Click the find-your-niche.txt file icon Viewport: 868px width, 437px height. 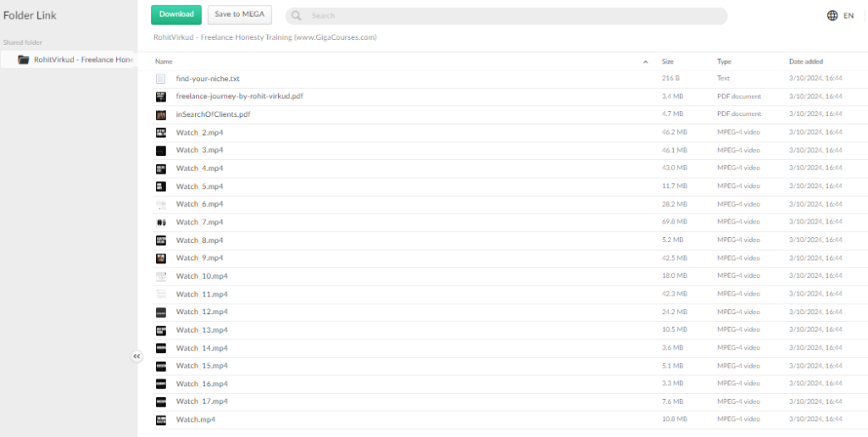[x=160, y=79]
